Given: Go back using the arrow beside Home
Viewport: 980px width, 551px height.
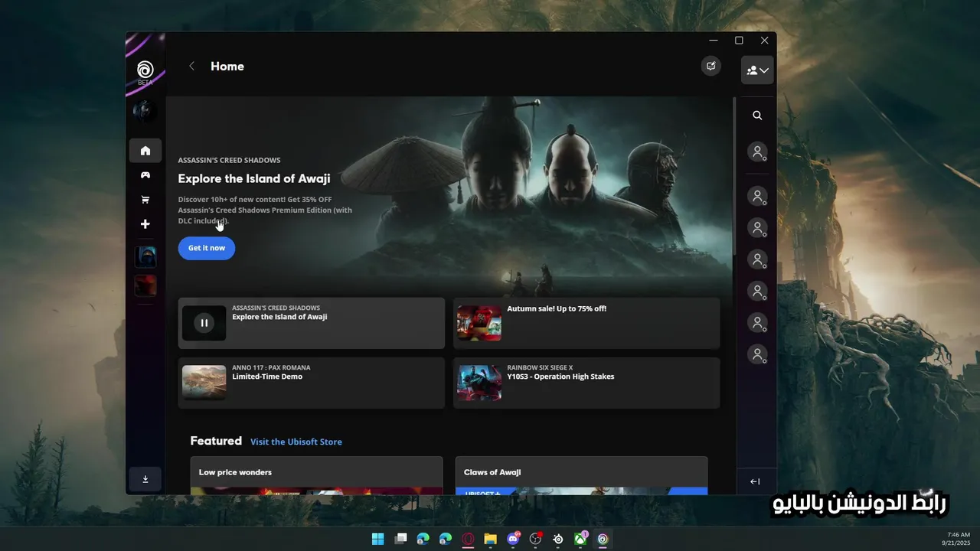Looking at the screenshot, I should (x=191, y=67).
